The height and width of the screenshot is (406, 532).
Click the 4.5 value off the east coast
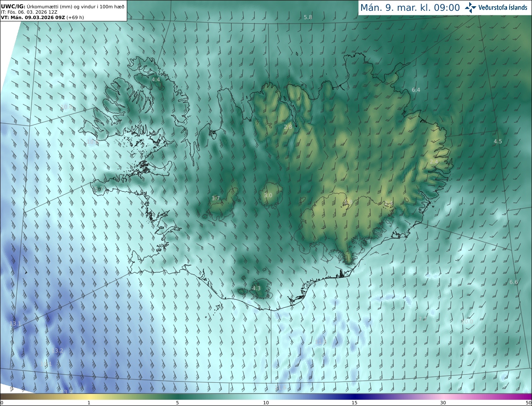[x=498, y=141]
